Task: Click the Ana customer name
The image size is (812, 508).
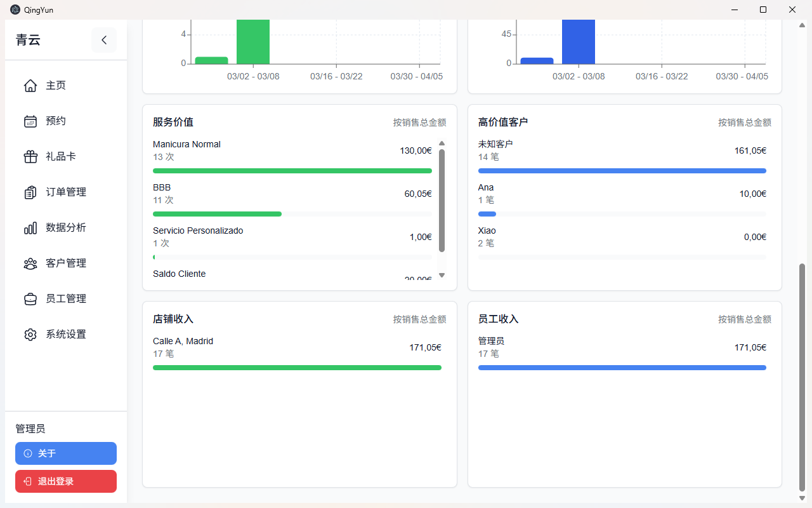Action: (x=486, y=187)
